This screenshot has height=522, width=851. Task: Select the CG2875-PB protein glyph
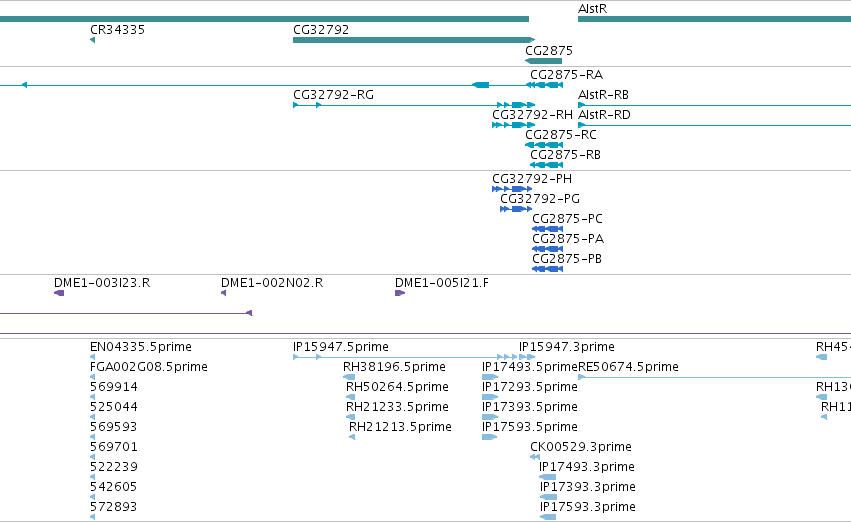click(x=548, y=269)
